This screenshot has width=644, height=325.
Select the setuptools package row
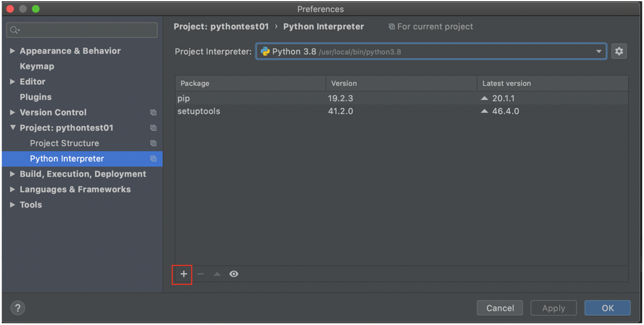pyautogui.click(x=402, y=111)
